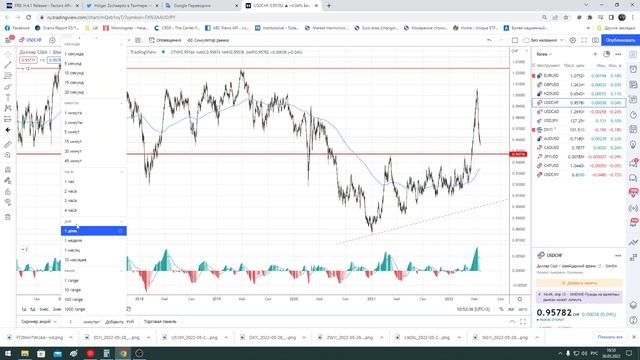Enter fullscreen mode icon in top toolbar
640x360 pixels.
[x=584, y=40]
